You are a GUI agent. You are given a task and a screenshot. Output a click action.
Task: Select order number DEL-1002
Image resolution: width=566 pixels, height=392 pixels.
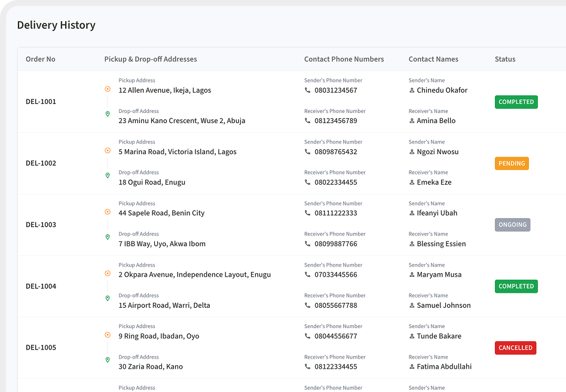coord(41,163)
